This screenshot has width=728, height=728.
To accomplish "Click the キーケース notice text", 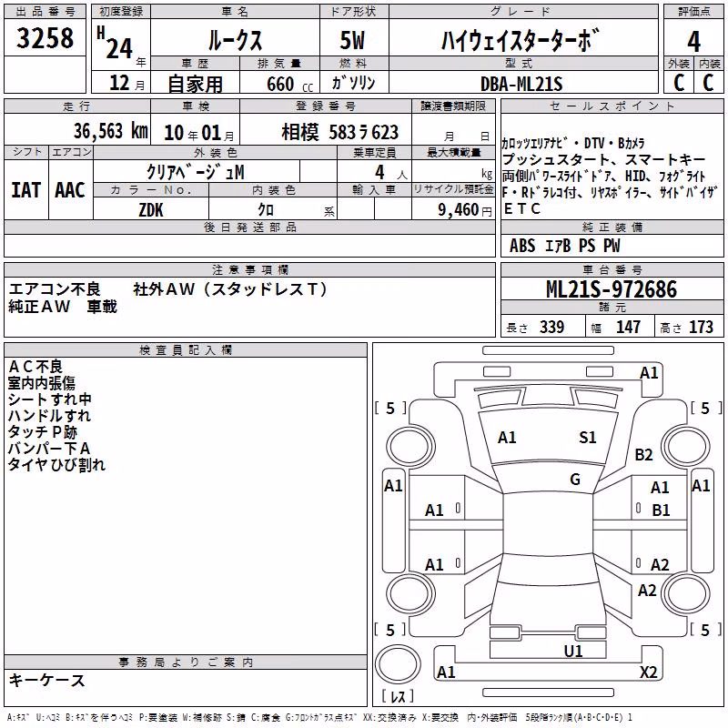I will pos(47,681).
